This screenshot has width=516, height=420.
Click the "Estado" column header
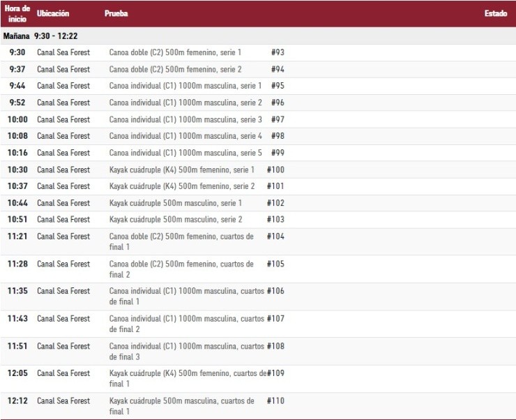[495, 14]
